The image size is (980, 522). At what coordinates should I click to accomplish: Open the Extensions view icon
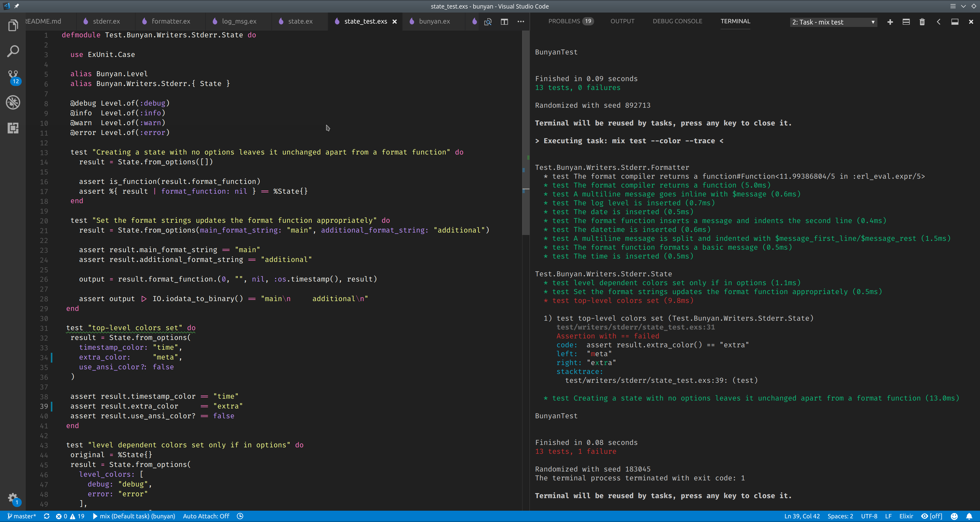coord(13,128)
